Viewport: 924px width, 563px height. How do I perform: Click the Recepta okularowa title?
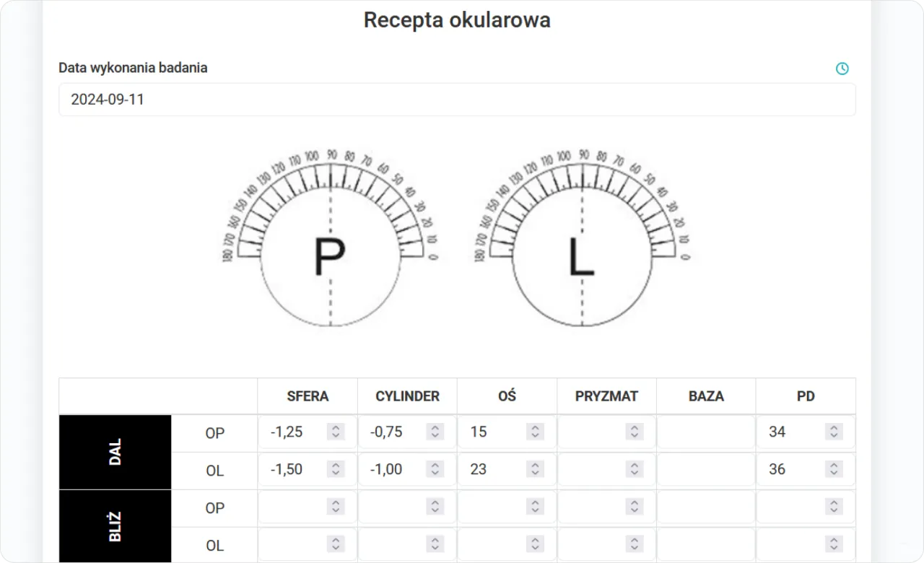click(x=456, y=19)
